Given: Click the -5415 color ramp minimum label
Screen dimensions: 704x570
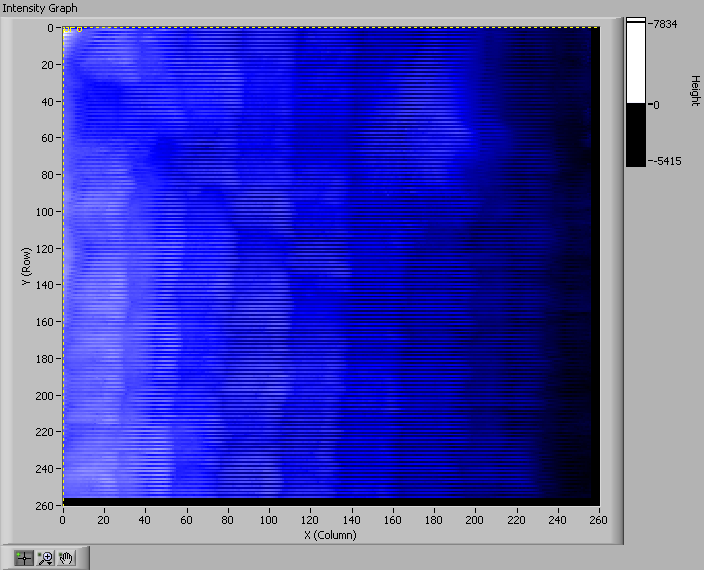Looking at the screenshot, I should (x=667, y=161).
